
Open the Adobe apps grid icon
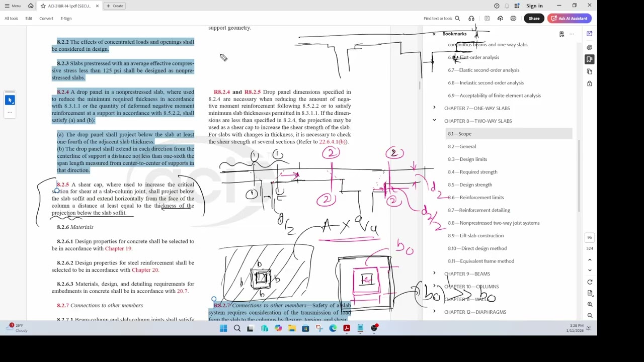(517, 6)
